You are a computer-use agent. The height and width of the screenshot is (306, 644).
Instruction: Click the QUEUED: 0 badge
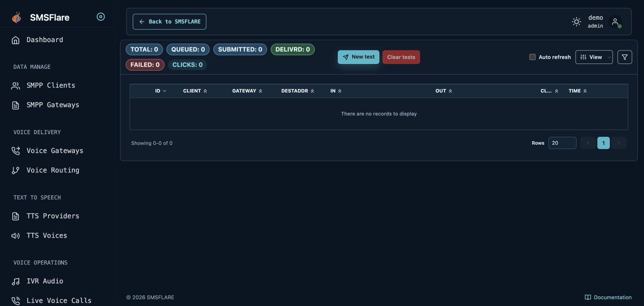tap(188, 50)
